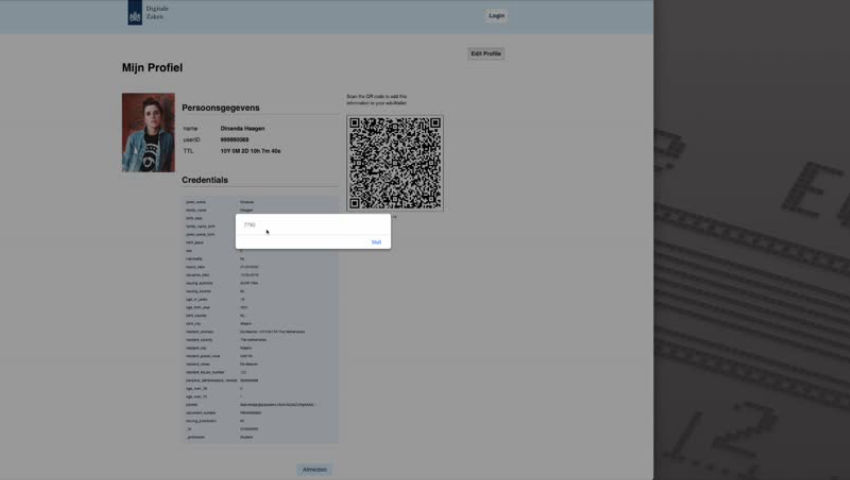Click the QR code image
This screenshot has height=480, width=850.
pyautogui.click(x=394, y=163)
